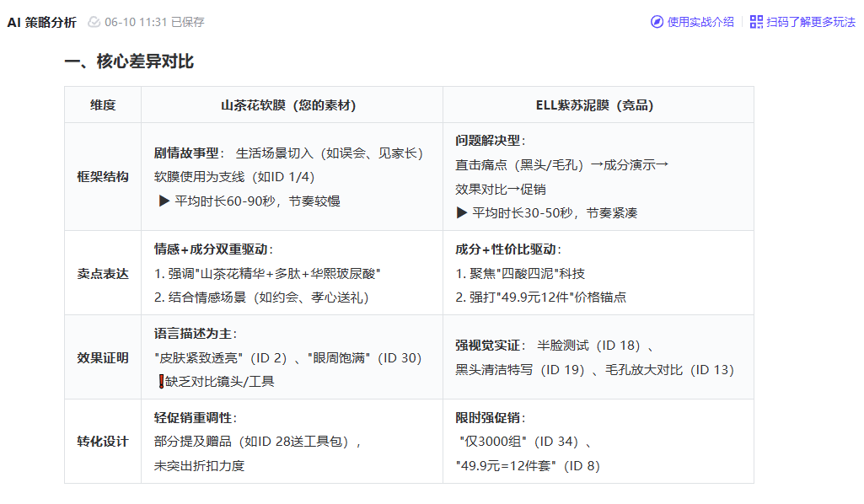Click the 限时强促销 cell text
The width and height of the screenshot is (864, 504).
(x=490, y=418)
